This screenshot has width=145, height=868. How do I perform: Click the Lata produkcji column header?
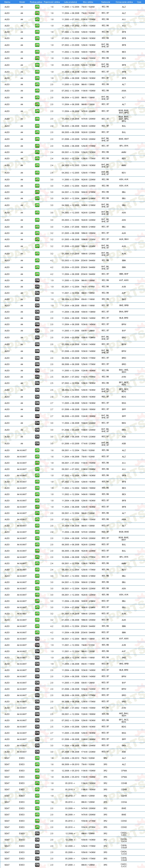tap(70, 2)
